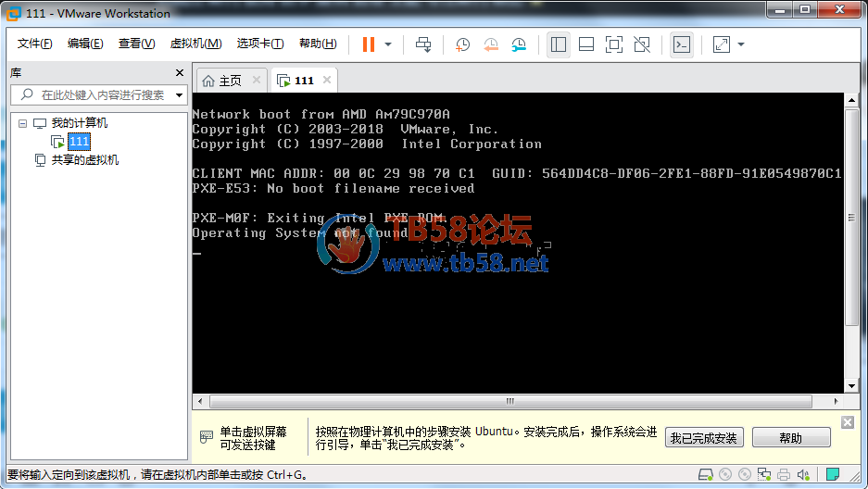
Task: Click the stretch guest display icon
Action: pyautogui.click(x=722, y=44)
